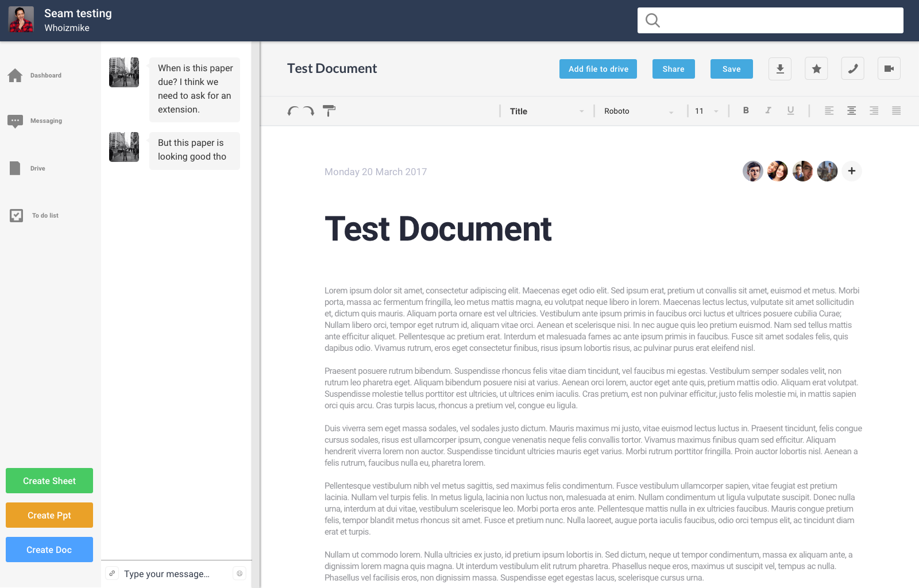Toggle italic formatting

tap(768, 110)
